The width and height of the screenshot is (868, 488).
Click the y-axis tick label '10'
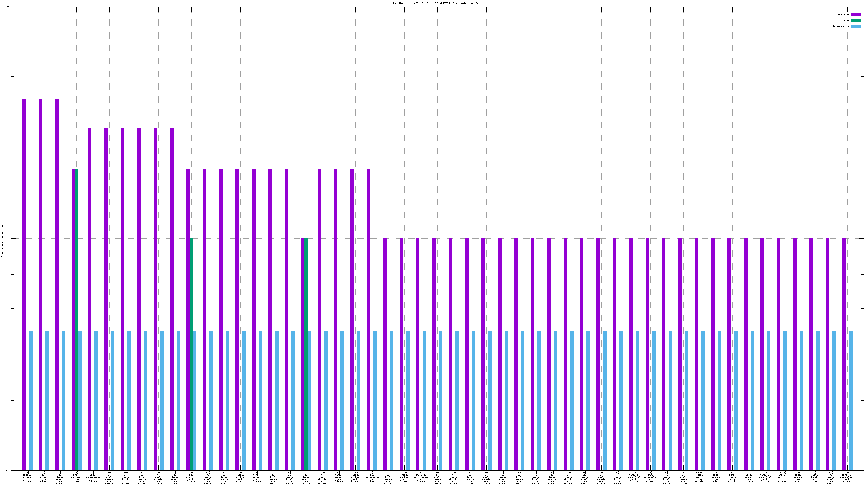[x=8, y=7]
